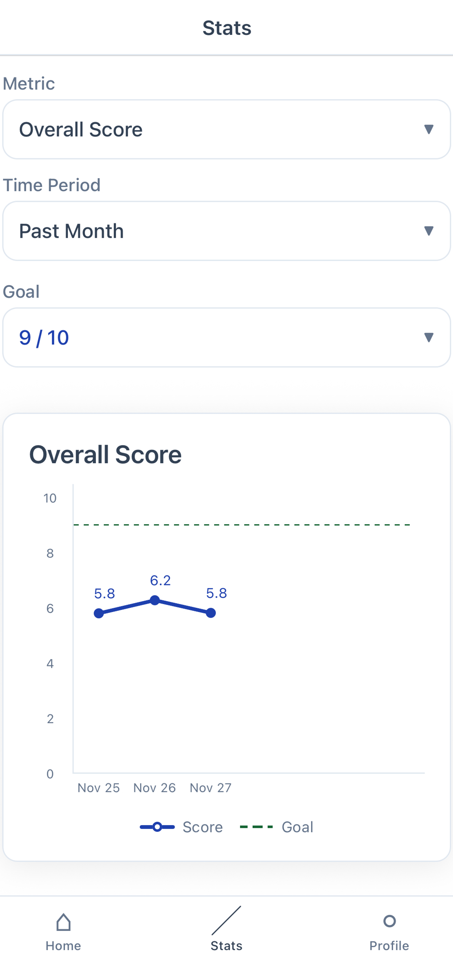Open the Goal dropdown showing 9 / 10
This screenshot has height=980, width=453.
tap(226, 338)
